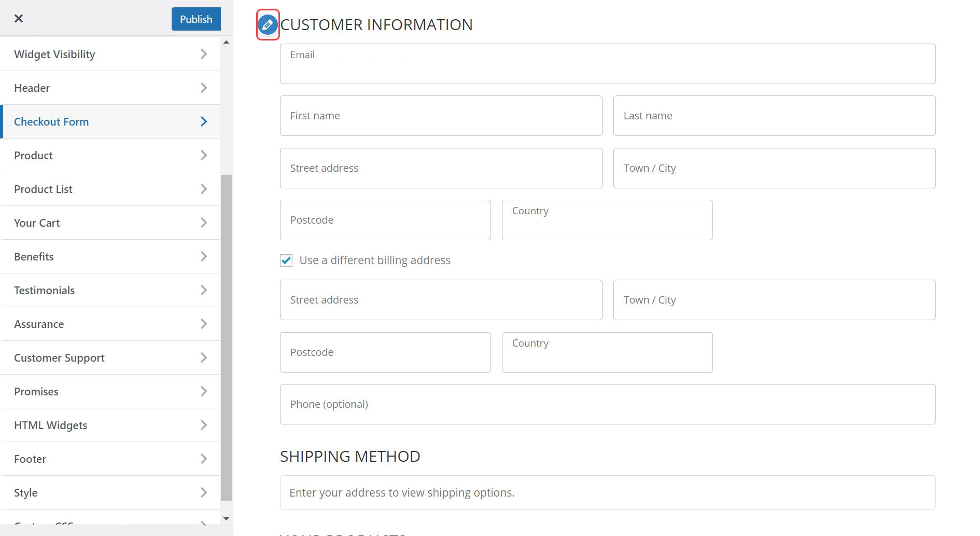Click the Phone (optional) field
Viewport: 980px width, 536px height.
[x=607, y=404]
